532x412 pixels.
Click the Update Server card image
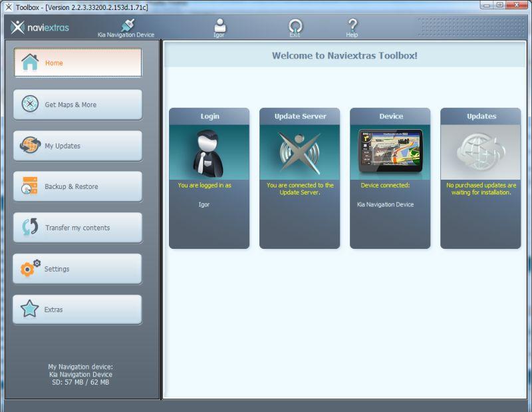click(300, 152)
